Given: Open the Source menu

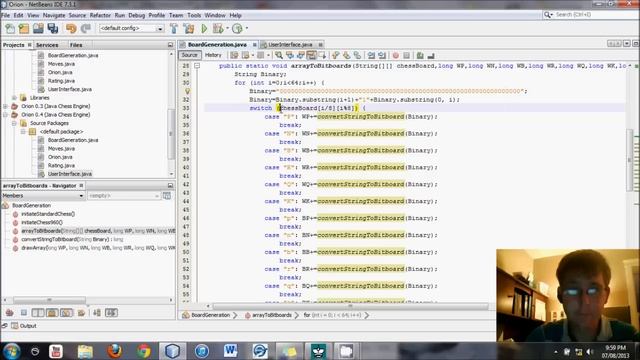Looking at the screenshot, I should 77,15.
